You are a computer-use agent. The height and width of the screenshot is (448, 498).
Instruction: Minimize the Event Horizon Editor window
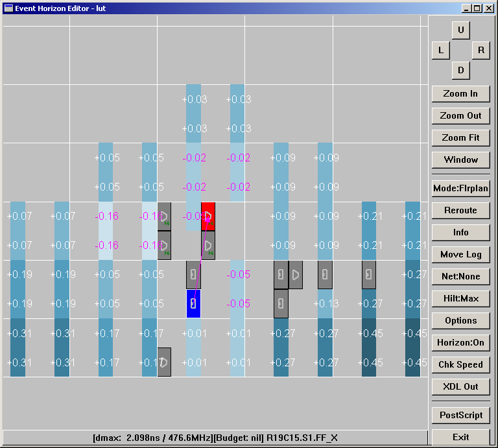(x=467, y=8)
